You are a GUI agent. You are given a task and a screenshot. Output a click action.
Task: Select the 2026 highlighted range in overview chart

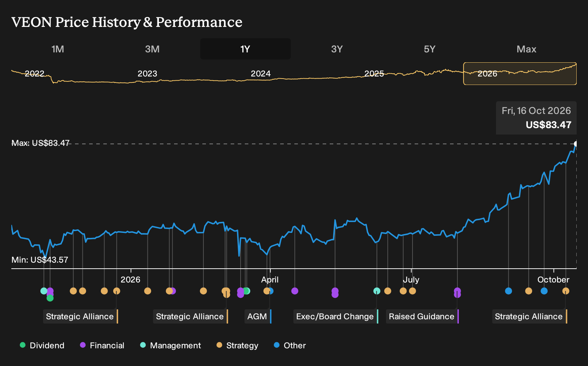click(520, 74)
